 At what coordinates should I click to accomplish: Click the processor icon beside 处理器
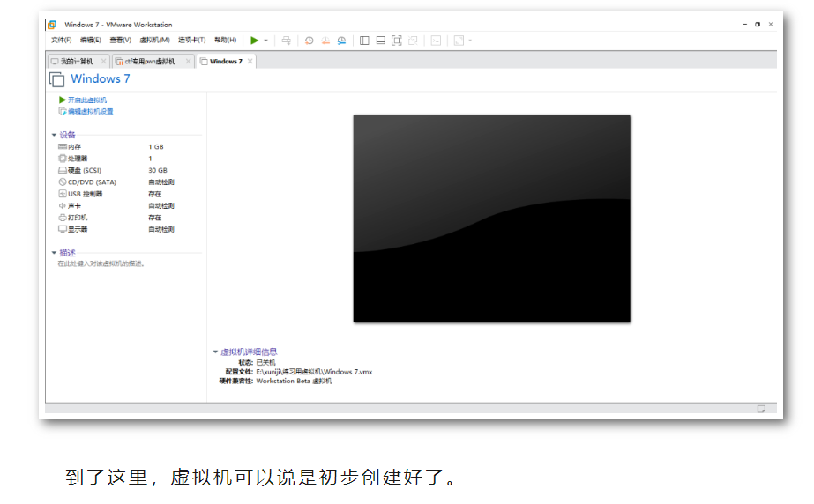63,159
